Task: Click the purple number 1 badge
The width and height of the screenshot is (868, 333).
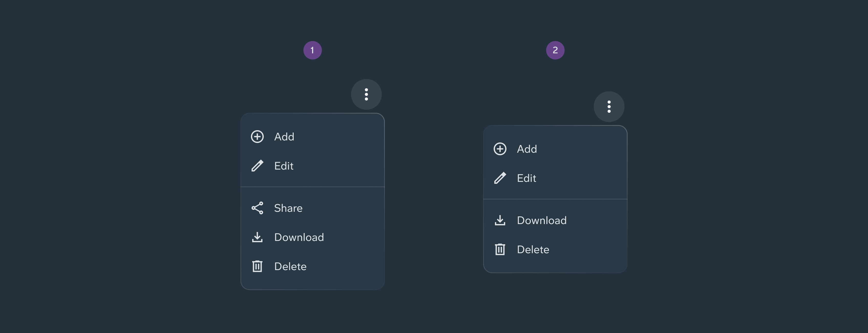Action: (x=312, y=50)
